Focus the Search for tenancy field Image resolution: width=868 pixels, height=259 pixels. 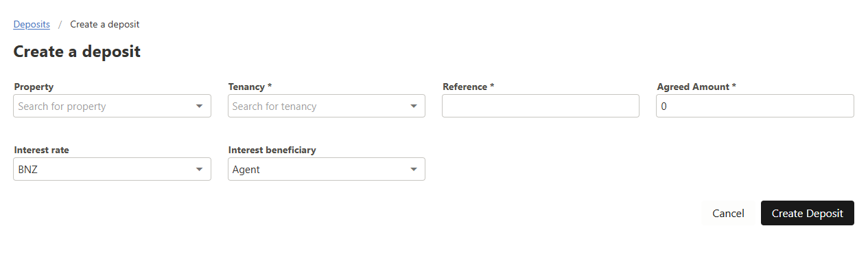(x=326, y=106)
